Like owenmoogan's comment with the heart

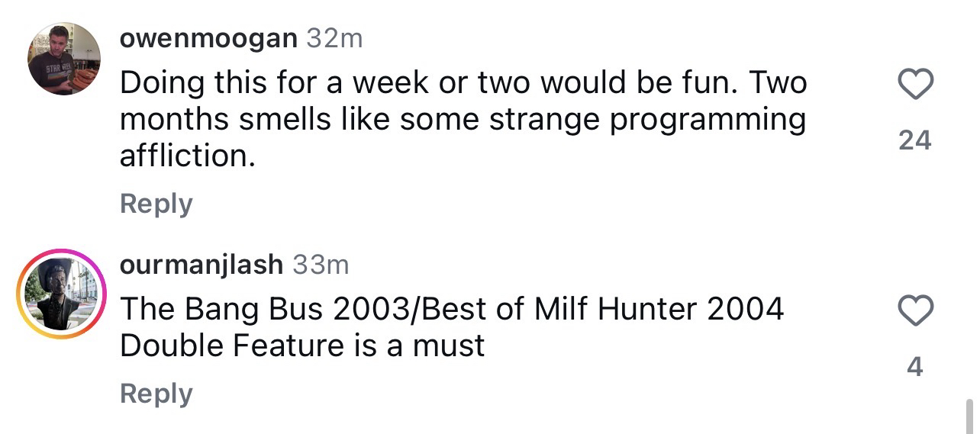[914, 84]
